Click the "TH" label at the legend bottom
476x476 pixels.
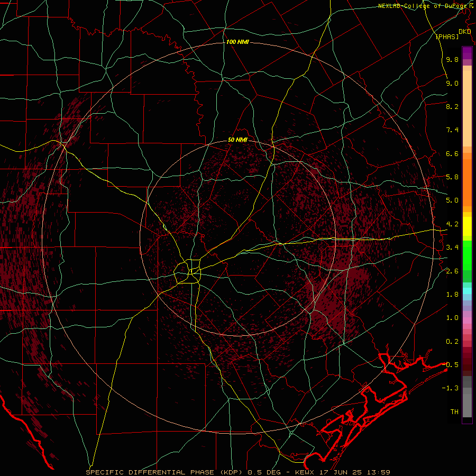coord(454,412)
